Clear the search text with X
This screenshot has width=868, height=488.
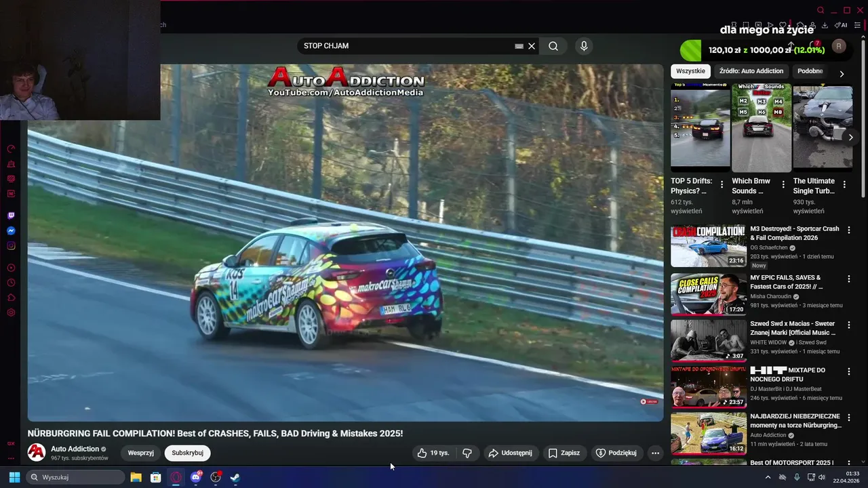pyautogui.click(x=532, y=46)
